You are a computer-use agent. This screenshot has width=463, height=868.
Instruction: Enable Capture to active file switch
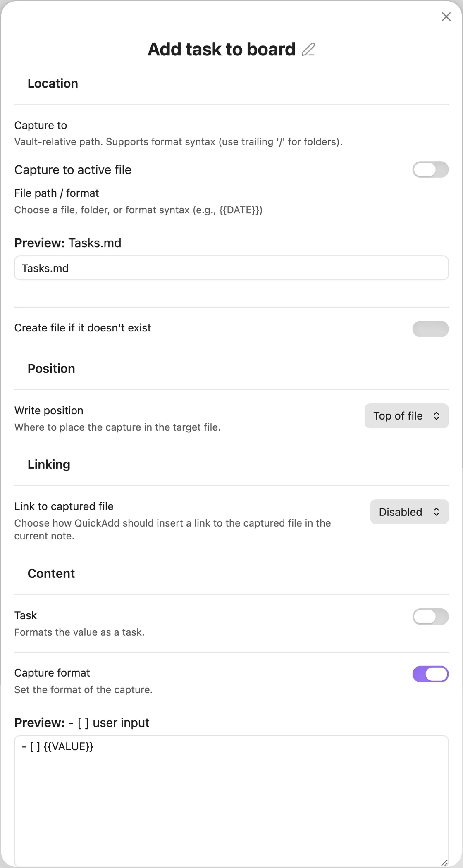point(430,169)
